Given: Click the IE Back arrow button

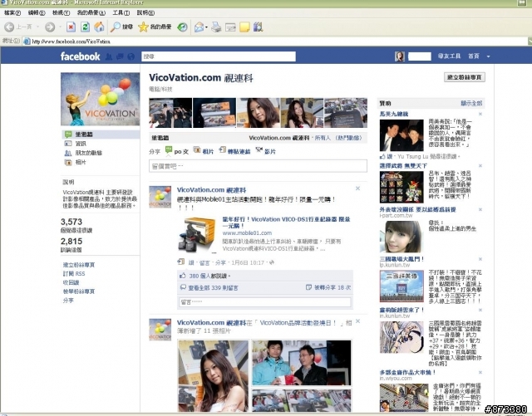Looking at the screenshot, I should coord(9,27).
